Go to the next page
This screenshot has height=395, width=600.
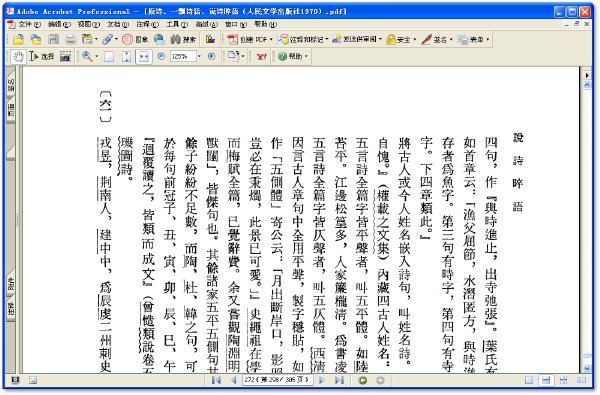pos(322,380)
